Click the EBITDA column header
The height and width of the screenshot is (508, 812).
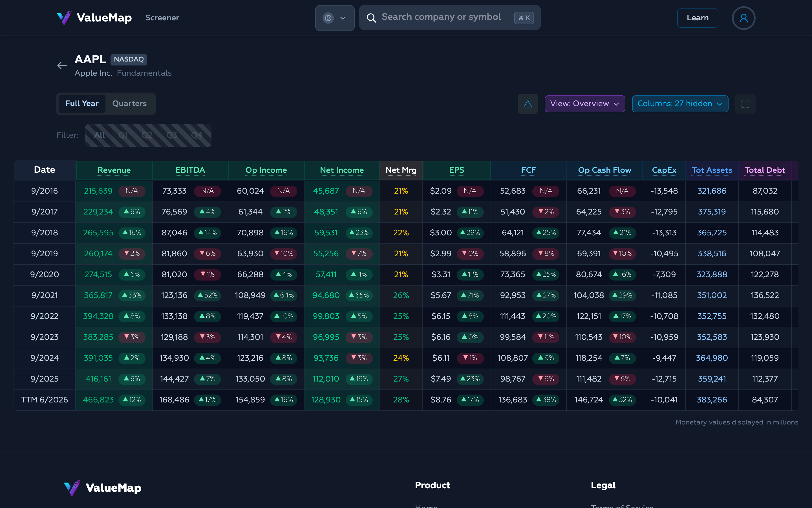coord(190,170)
